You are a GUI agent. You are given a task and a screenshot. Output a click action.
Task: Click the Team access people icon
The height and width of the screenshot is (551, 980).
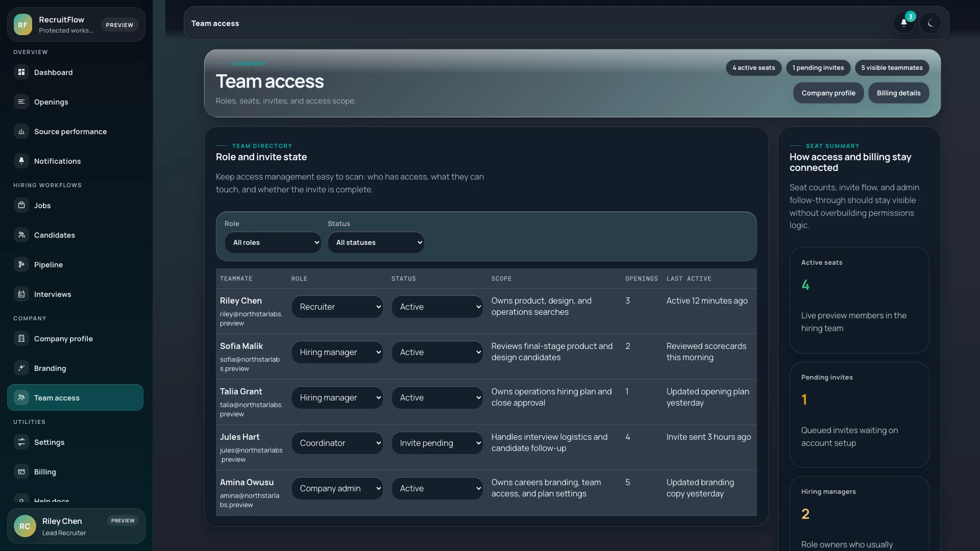click(21, 398)
